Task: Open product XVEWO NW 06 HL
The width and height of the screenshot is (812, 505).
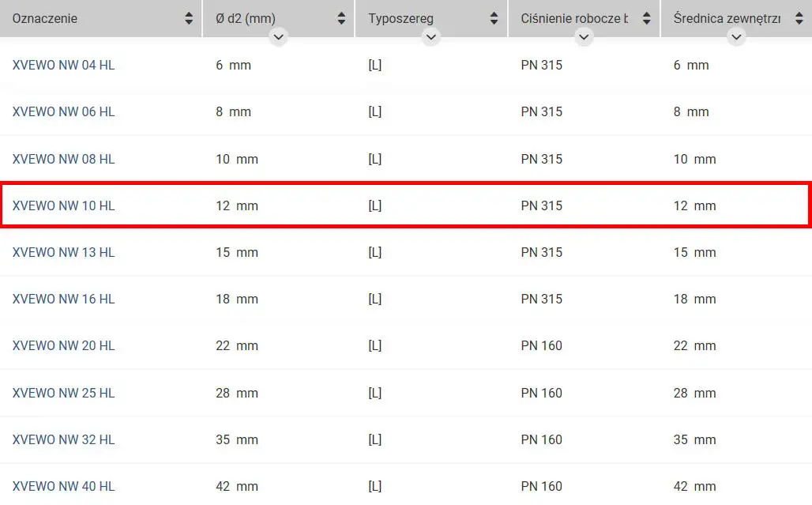Action: (63, 112)
